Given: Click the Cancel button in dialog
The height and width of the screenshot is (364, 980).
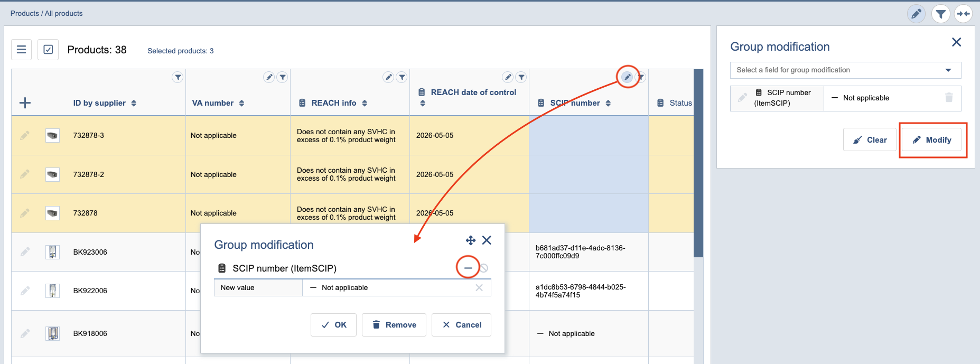Looking at the screenshot, I should point(462,325).
